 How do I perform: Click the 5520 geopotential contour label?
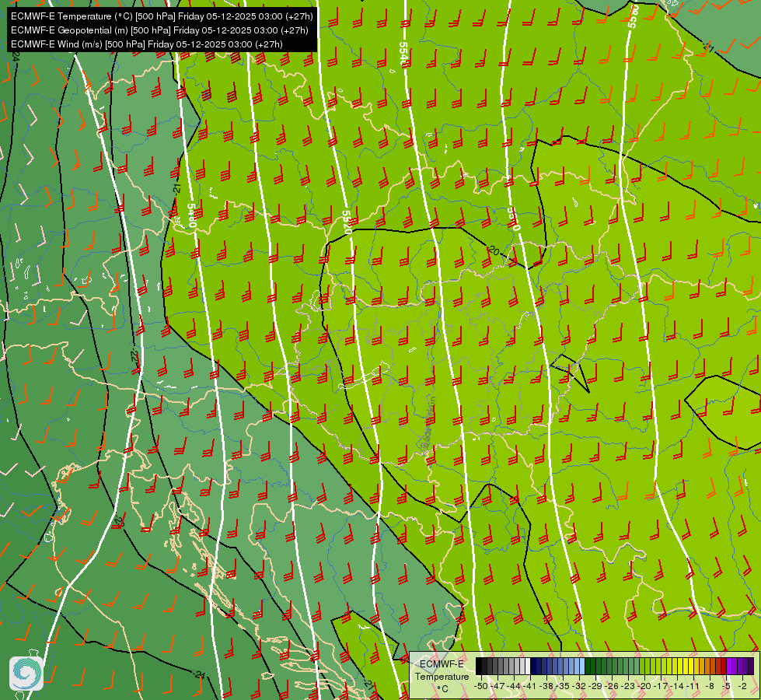click(x=347, y=222)
